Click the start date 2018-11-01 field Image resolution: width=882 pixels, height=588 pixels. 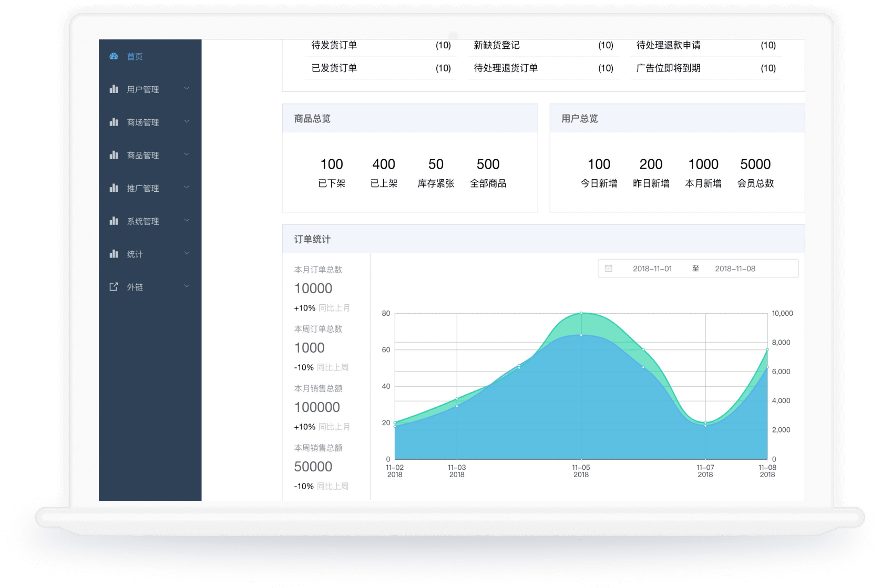click(x=652, y=269)
